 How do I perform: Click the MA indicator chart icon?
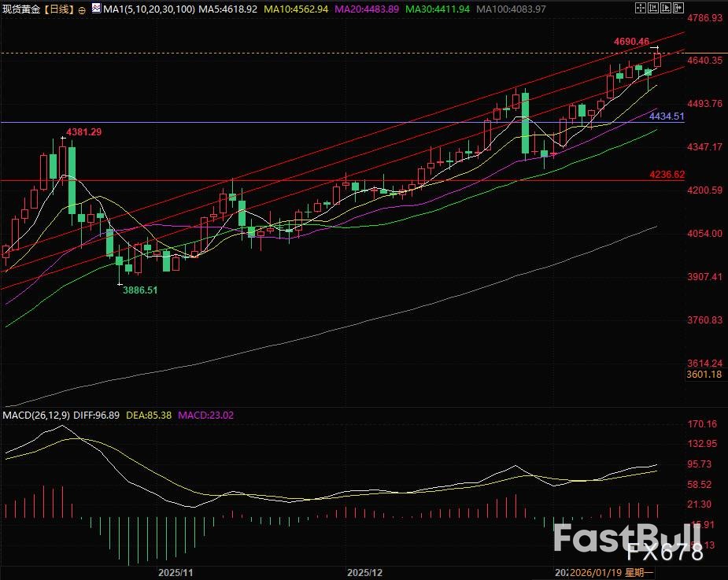[96, 9]
